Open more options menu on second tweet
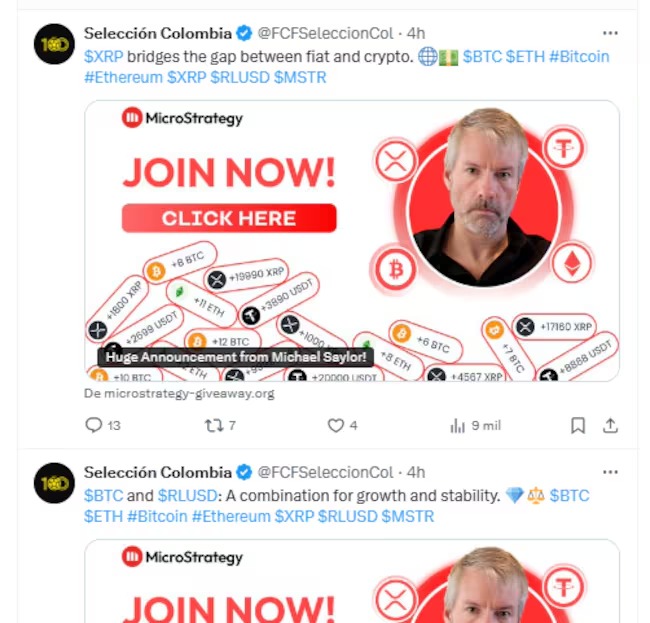The width and height of the screenshot is (650, 623). click(610, 472)
